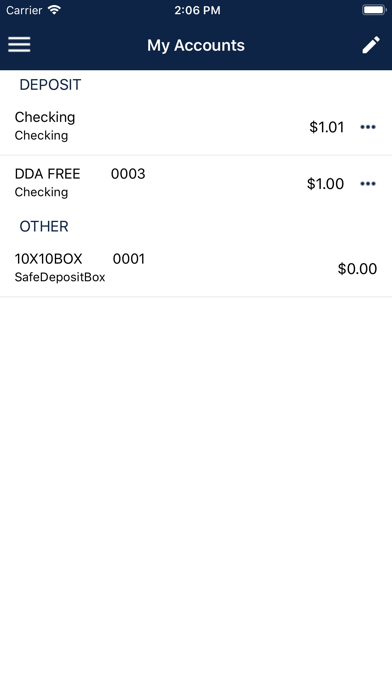The image size is (392, 696).
Task: Tap the $0.00 balance amount
Action: pyautogui.click(x=357, y=269)
